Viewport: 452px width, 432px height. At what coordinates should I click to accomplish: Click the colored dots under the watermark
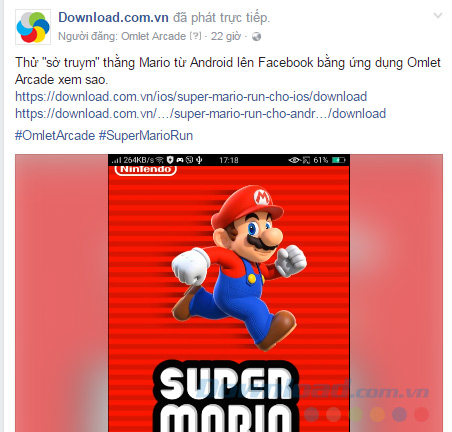coord(366,414)
